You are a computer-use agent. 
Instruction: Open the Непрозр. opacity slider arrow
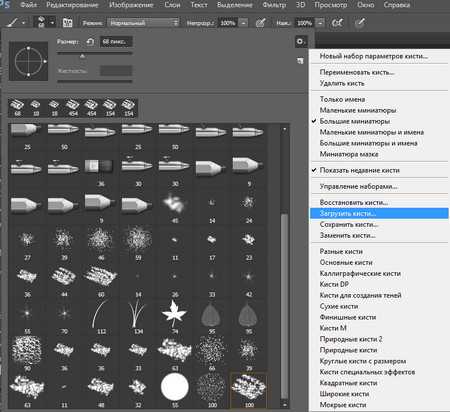(244, 23)
